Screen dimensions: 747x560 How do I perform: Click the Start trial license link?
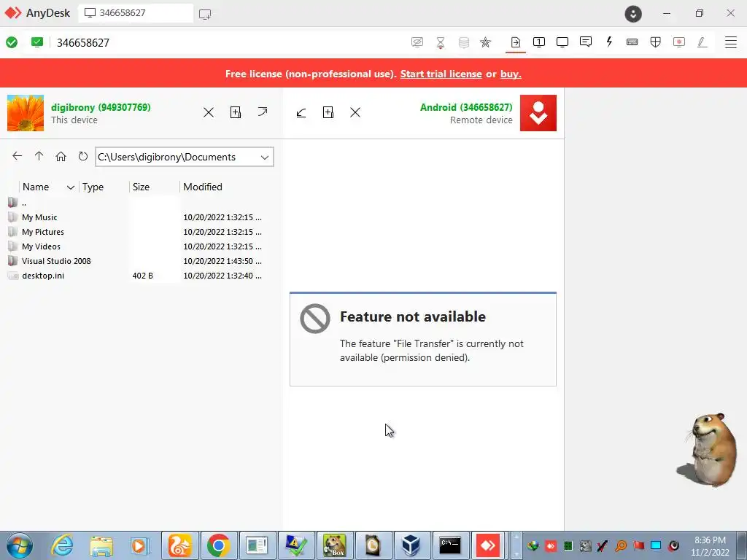pos(441,74)
